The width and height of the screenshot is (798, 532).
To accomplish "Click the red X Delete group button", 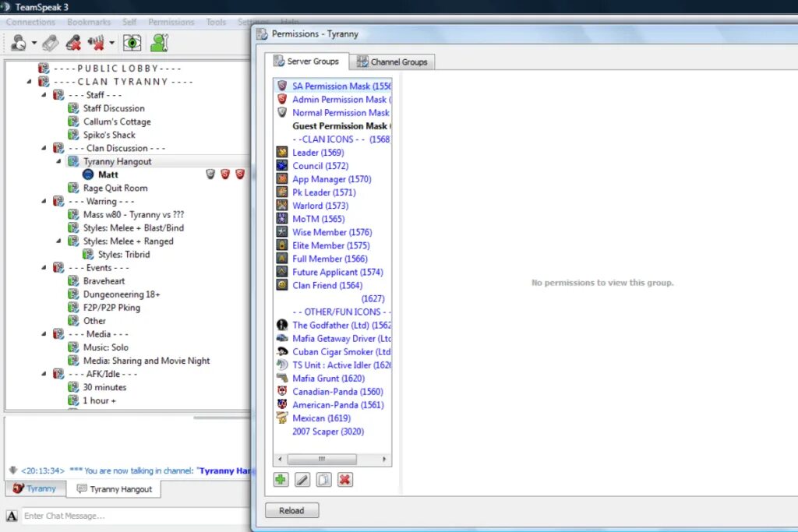I will (x=345, y=480).
